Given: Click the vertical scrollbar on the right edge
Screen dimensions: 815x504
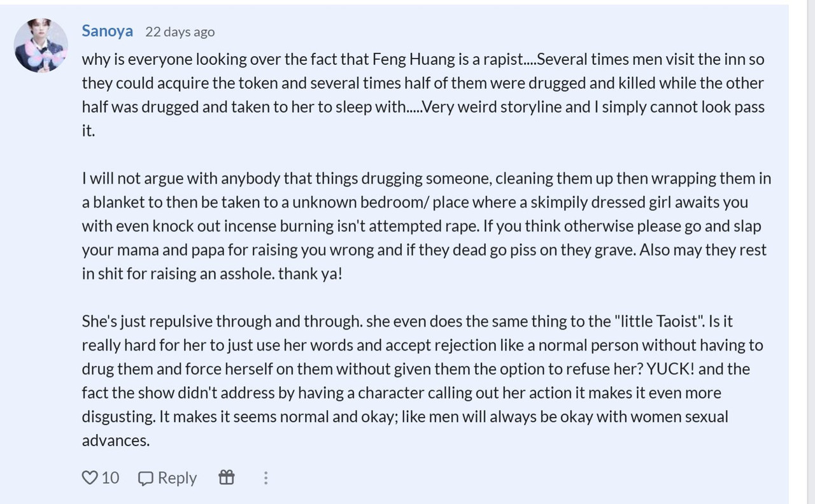Looking at the screenshot, I should [x=811, y=252].
